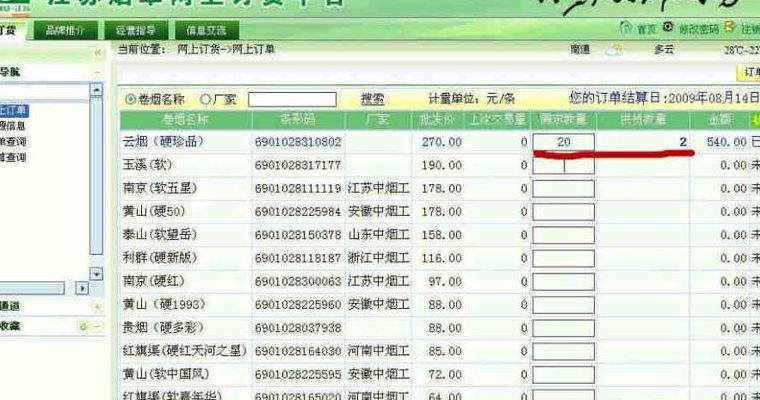The image size is (760, 400).
Task: Expand the 通道 panel with its plus button
Action: (97, 306)
